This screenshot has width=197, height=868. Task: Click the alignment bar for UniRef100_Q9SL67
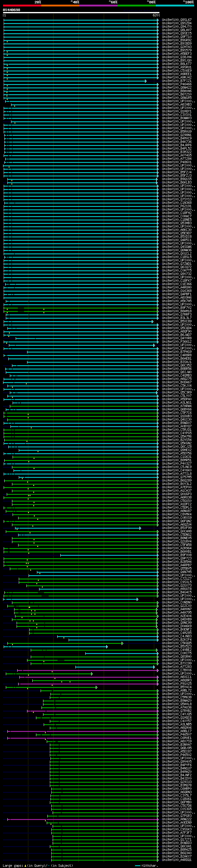pyautogui.click(x=81, y=20)
